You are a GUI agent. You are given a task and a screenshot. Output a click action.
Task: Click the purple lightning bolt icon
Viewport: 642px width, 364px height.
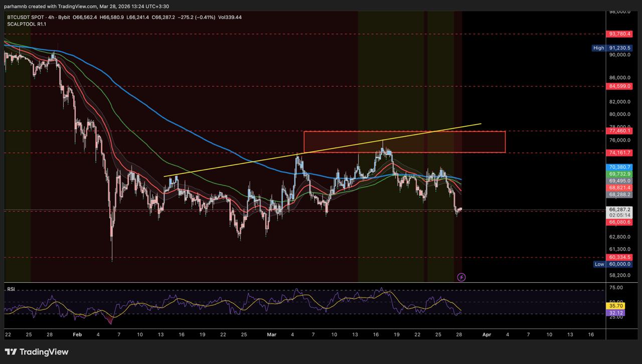pyautogui.click(x=461, y=277)
